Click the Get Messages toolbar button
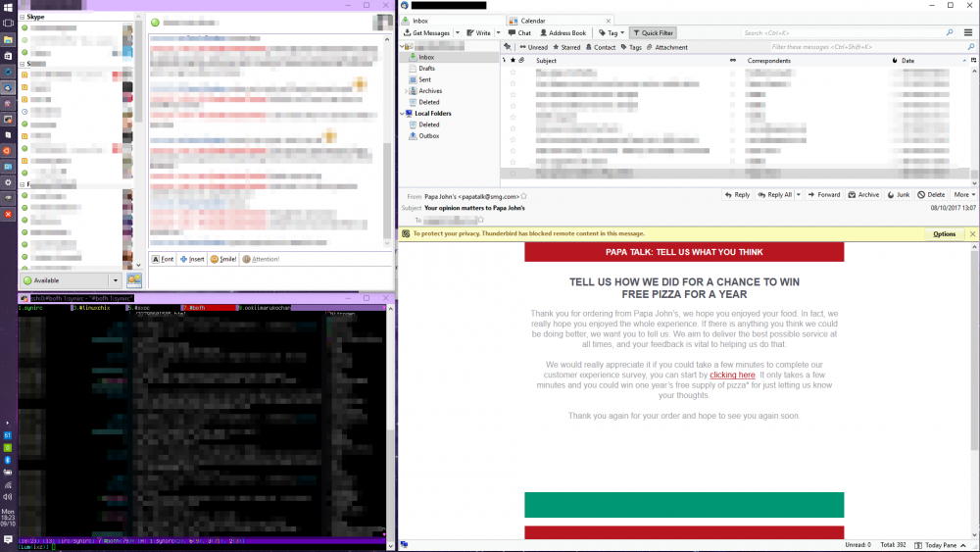The image size is (980, 552). coord(426,33)
